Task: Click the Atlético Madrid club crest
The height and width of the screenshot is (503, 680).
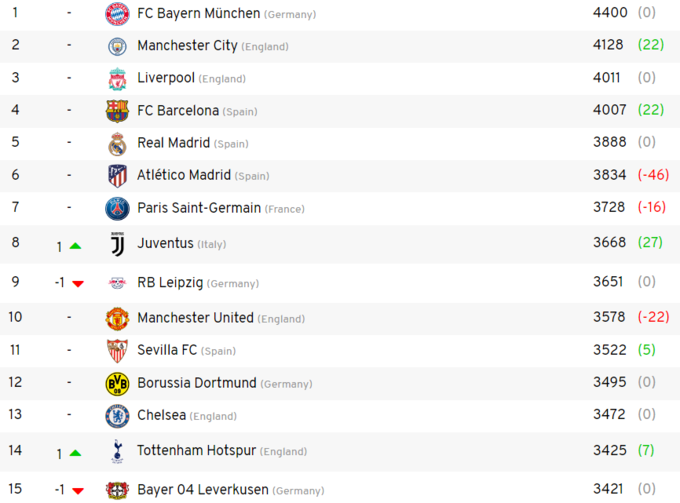Action: 117,176
